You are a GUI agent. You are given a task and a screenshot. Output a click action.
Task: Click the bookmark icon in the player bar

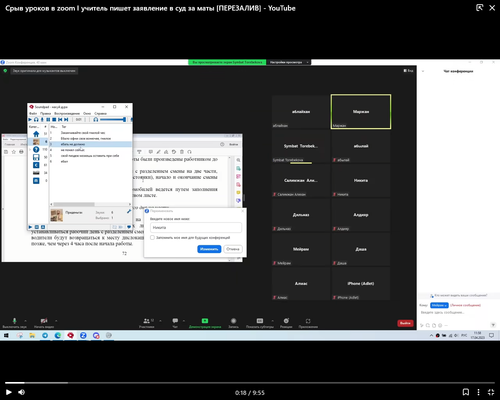[x=466, y=392]
